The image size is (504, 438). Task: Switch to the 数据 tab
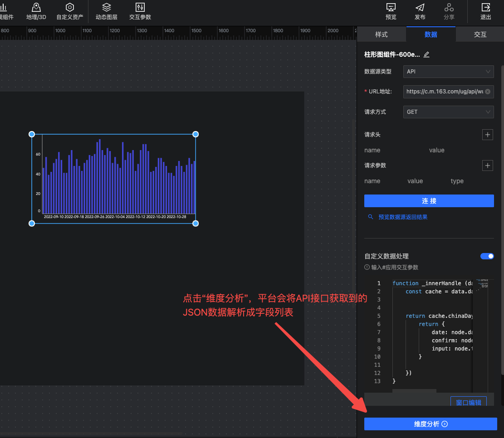tap(431, 34)
